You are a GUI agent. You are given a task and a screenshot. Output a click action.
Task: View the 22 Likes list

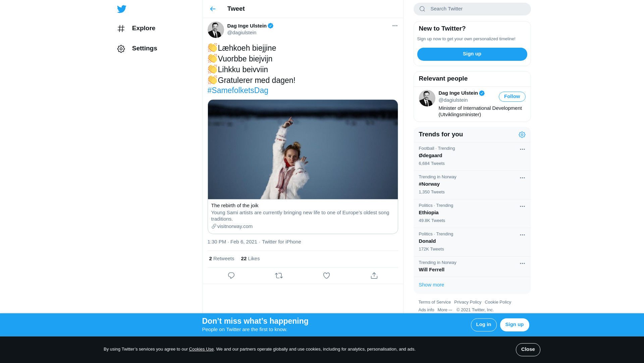coord(250,259)
